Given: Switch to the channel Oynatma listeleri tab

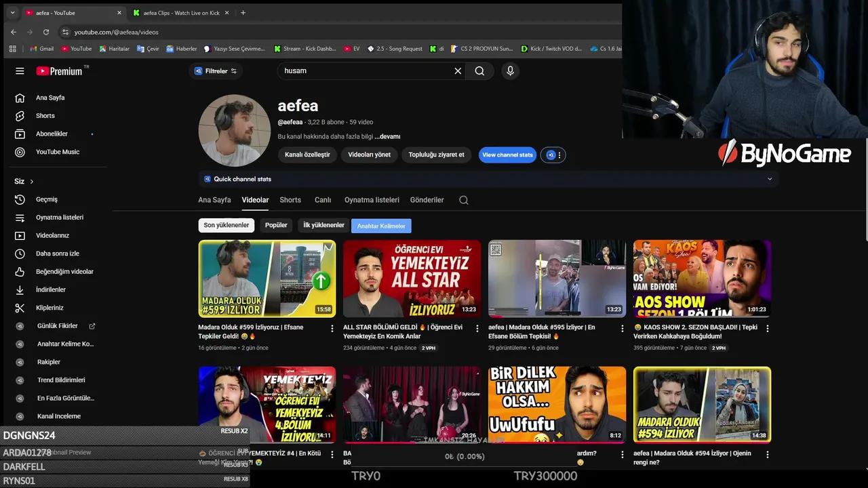Looking at the screenshot, I should click(x=372, y=200).
